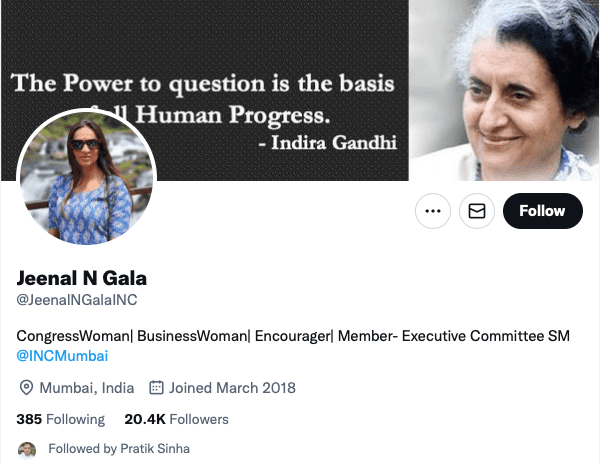The height and width of the screenshot is (464, 608).
Task: Open the Indira Gandhi quote banner image
Action: [205, 90]
